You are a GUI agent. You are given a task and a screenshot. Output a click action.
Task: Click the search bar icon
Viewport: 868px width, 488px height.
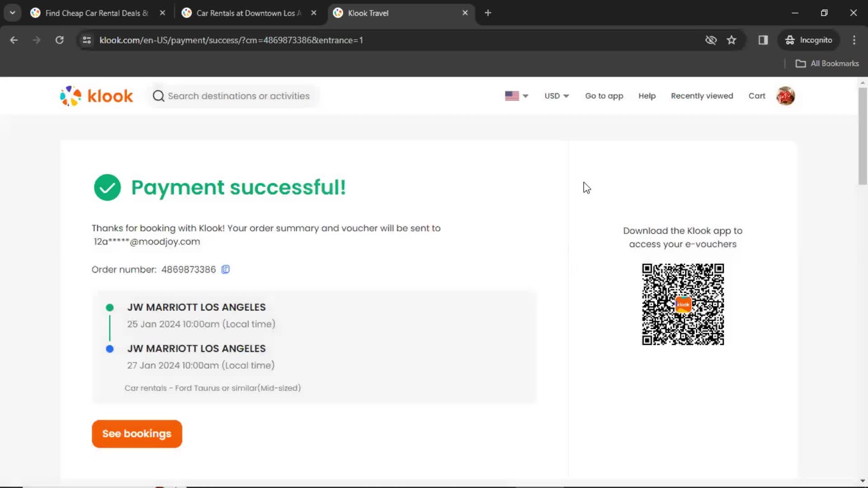[157, 96]
